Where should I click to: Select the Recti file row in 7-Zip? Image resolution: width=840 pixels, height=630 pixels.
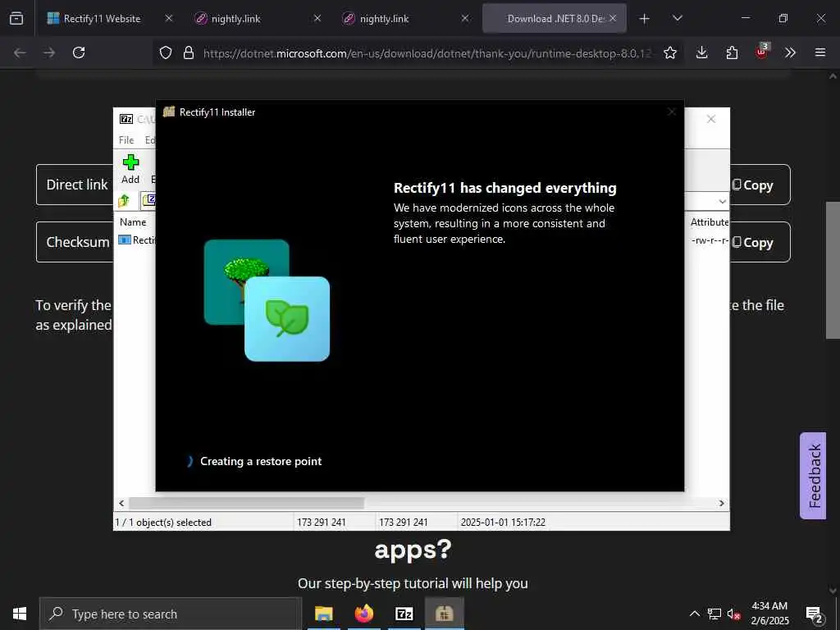[x=136, y=240]
